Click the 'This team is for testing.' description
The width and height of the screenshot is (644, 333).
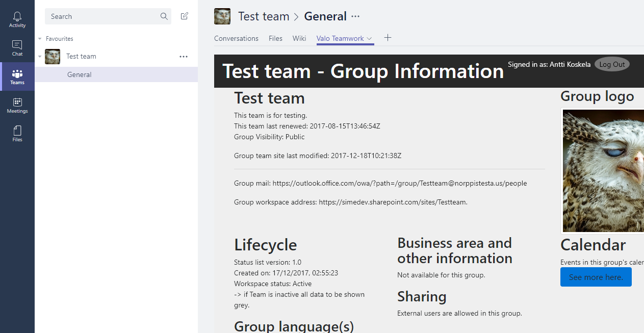271,115
